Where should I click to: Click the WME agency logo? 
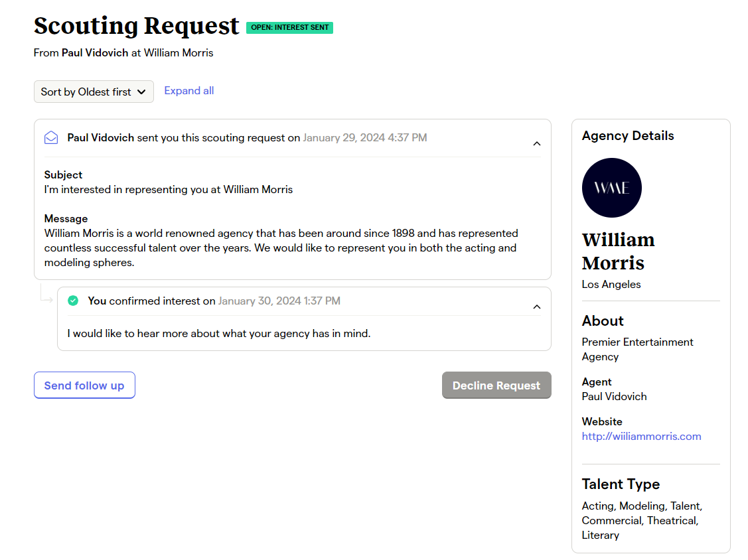tap(611, 188)
